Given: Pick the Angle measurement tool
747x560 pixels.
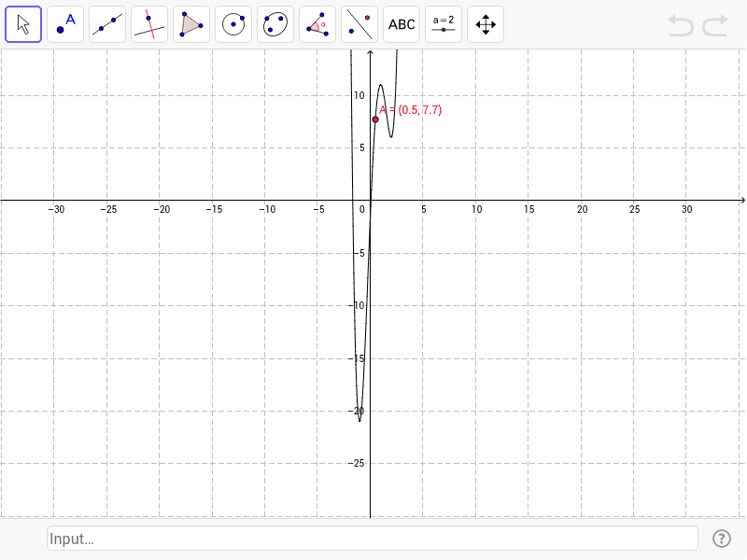Looking at the screenshot, I should (x=317, y=24).
